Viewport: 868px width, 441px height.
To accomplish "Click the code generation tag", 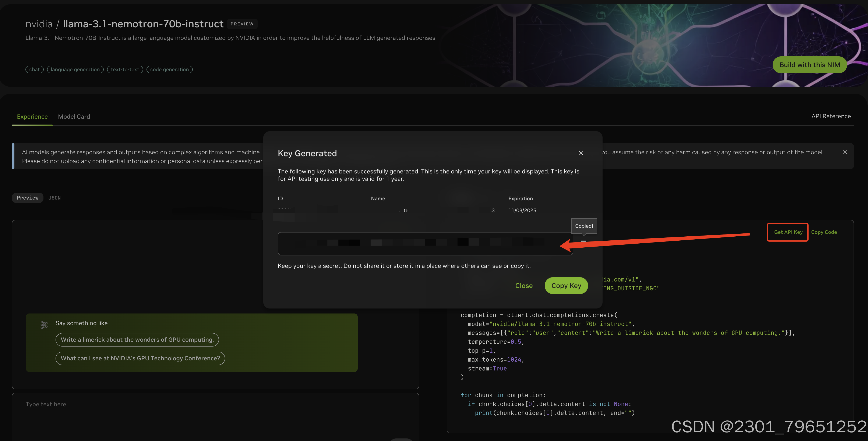I will coord(169,69).
